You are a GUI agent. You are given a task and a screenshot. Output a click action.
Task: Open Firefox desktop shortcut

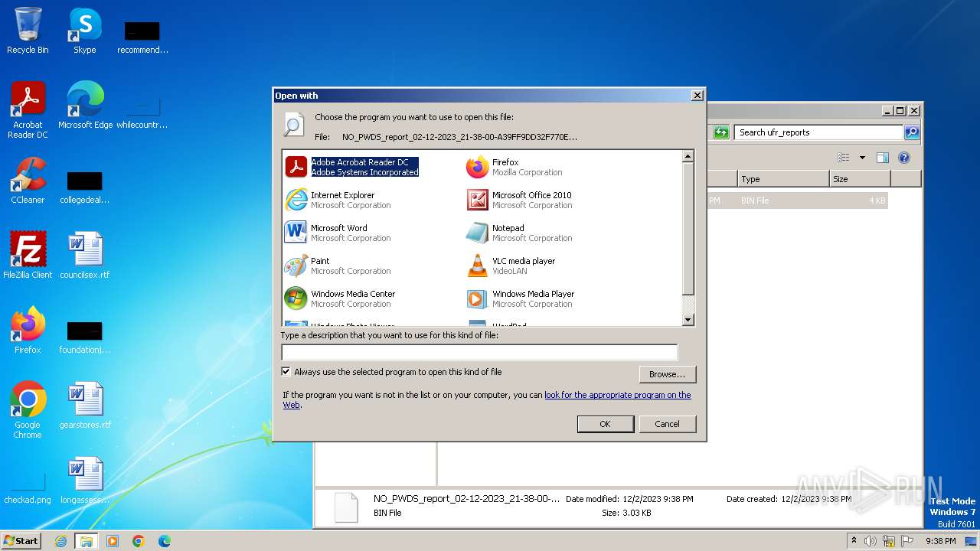click(x=28, y=331)
